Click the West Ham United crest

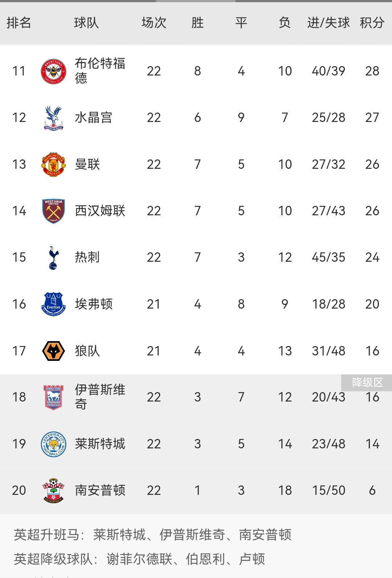pyautogui.click(x=53, y=211)
